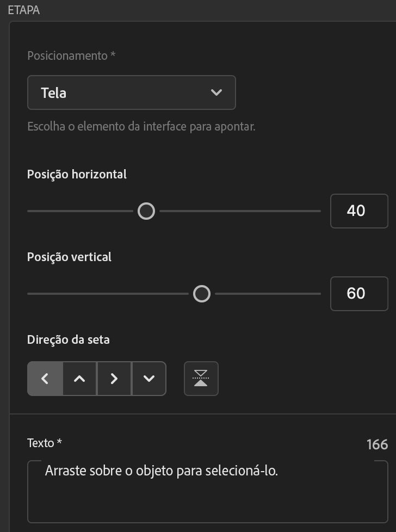396x532 pixels.
Task: Select the down arrow direction
Action: tap(148, 379)
